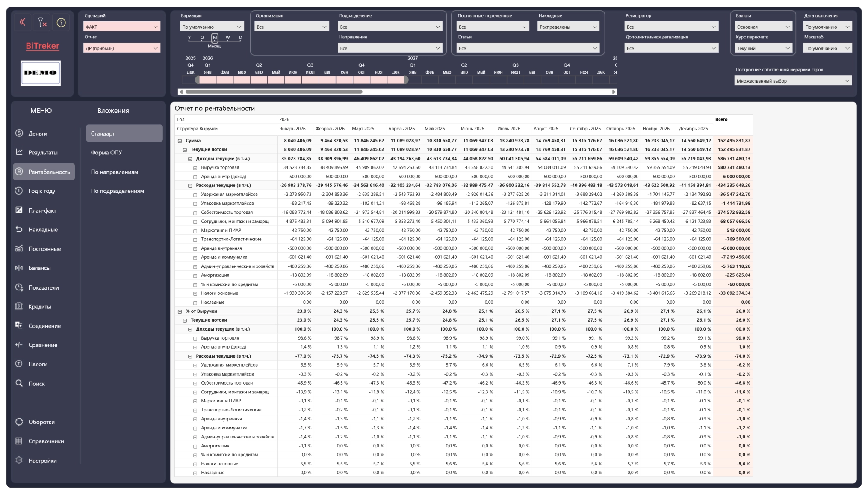Collapse sidebar with double-chevron icon
Viewport: 868px width, 494px height.
coord(23,22)
